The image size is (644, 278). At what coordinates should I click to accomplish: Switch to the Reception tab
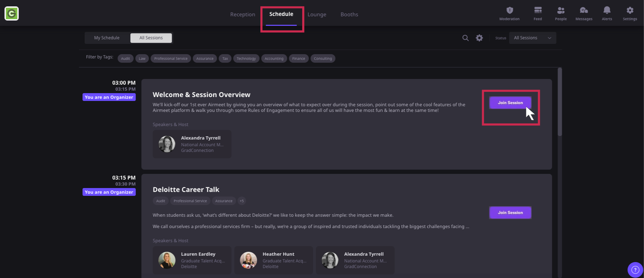243,15
